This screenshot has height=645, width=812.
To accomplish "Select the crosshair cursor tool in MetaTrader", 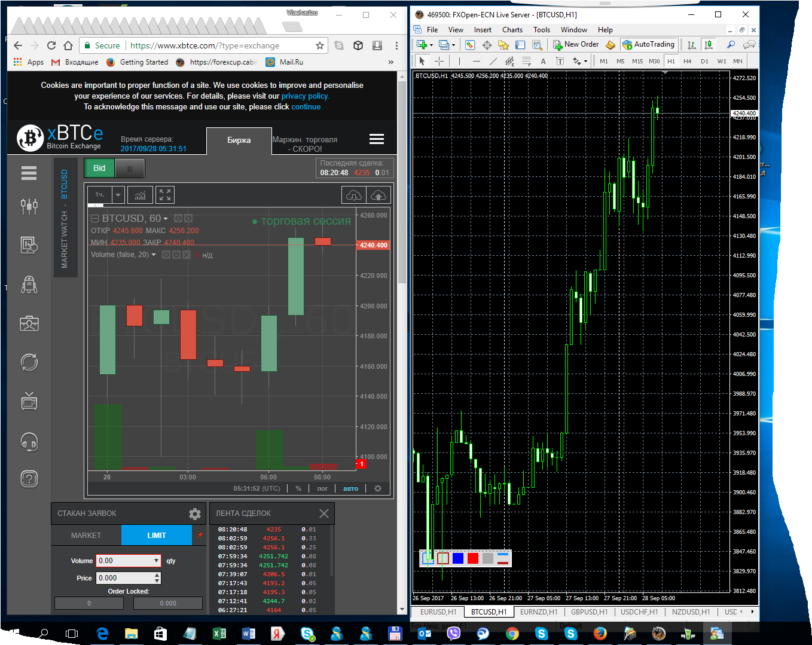I will [x=439, y=61].
